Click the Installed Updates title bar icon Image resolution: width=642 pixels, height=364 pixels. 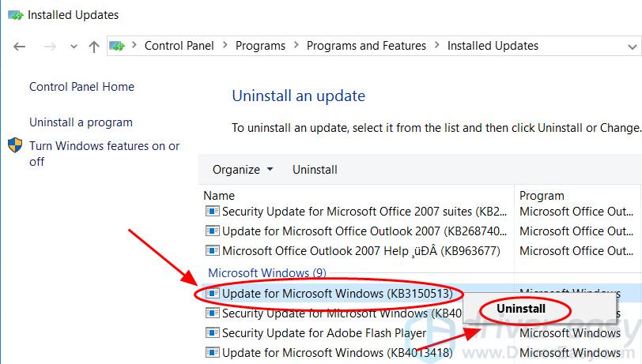(16, 16)
